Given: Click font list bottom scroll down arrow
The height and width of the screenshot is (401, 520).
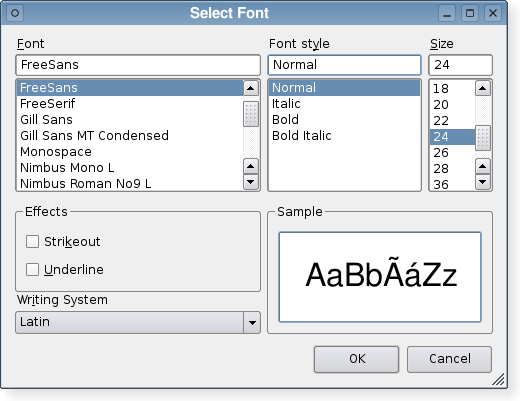Looking at the screenshot, I should coord(251,182).
